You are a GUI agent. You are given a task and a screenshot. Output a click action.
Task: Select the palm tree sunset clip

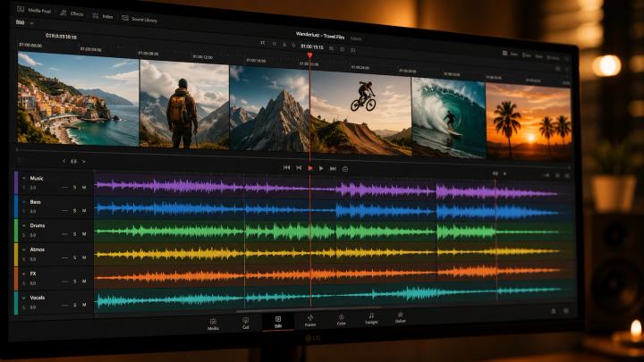point(529,122)
